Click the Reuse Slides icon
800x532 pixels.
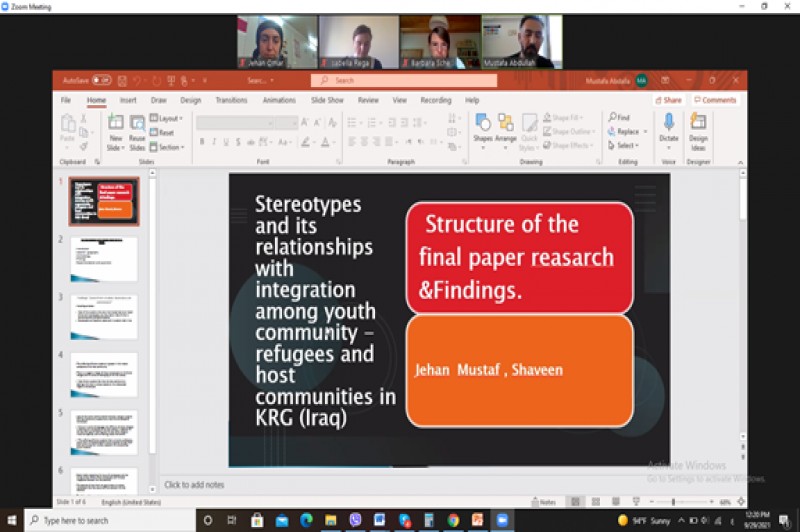tap(137, 128)
